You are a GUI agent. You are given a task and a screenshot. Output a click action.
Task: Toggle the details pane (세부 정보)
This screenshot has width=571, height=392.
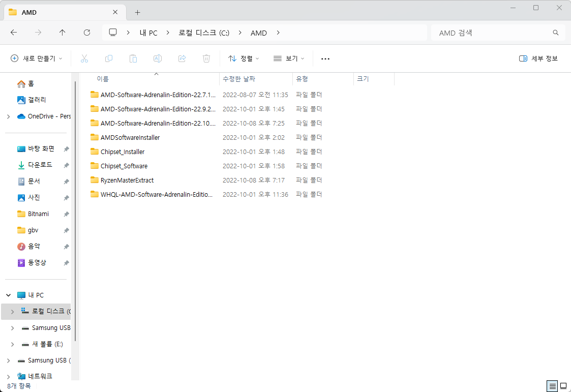tap(538, 58)
